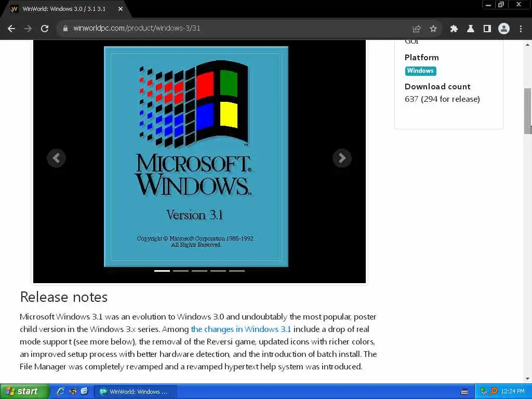The image size is (532, 399).
Task: Click the Download count label
Action: tap(437, 87)
